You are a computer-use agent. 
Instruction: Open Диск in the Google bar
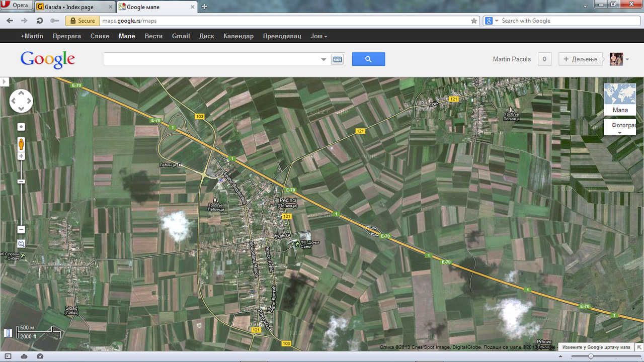[x=206, y=36]
